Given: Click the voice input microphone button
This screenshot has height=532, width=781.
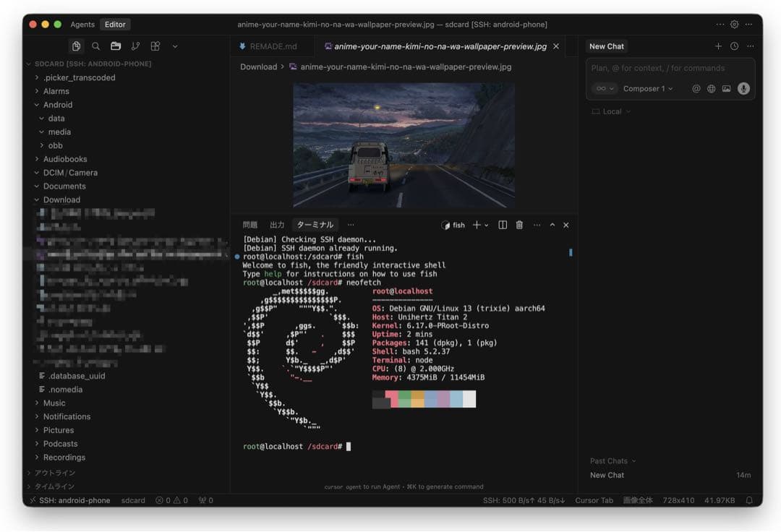Looking at the screenshot, I should (x=743, y=89).
